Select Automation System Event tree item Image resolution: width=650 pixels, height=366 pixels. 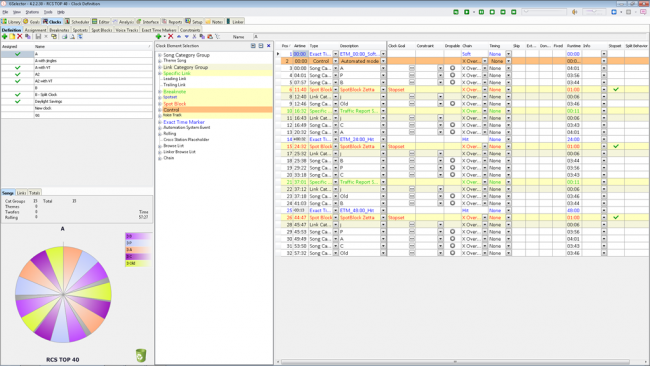pos(187,128)
